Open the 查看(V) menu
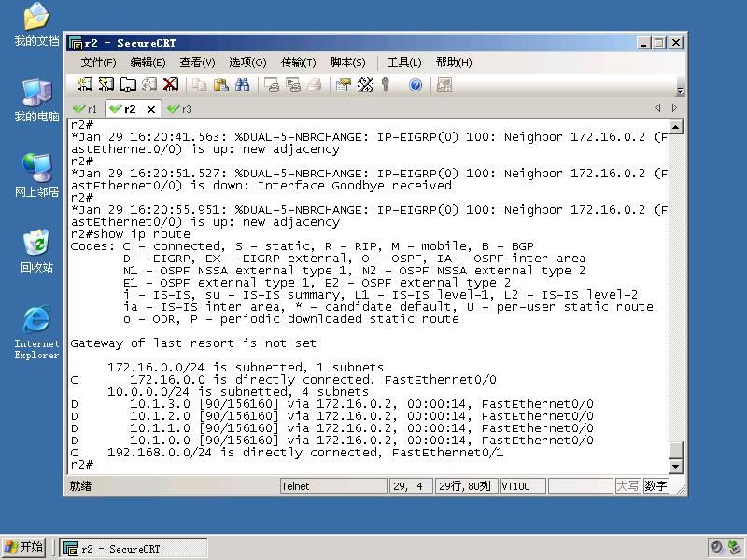 [x=197, y=63]
